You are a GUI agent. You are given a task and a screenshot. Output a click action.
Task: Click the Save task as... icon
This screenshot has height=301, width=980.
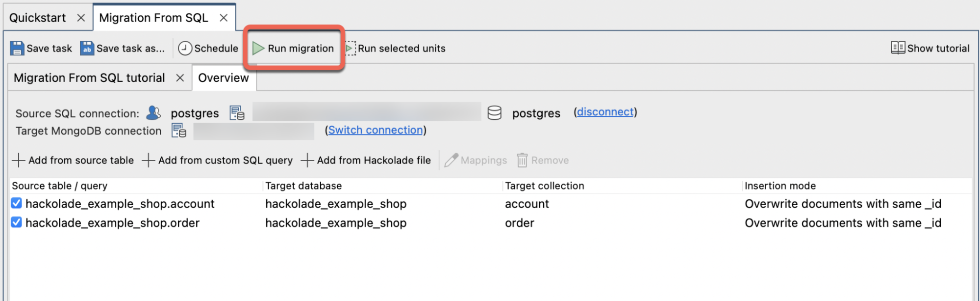pos(86,48)
